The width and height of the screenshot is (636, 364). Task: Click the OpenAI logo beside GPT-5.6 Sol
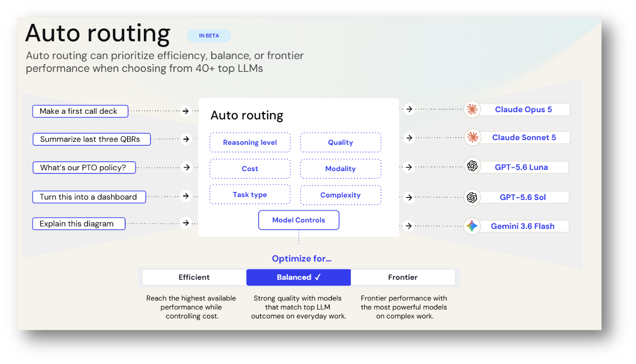click(x=471, y=197)
